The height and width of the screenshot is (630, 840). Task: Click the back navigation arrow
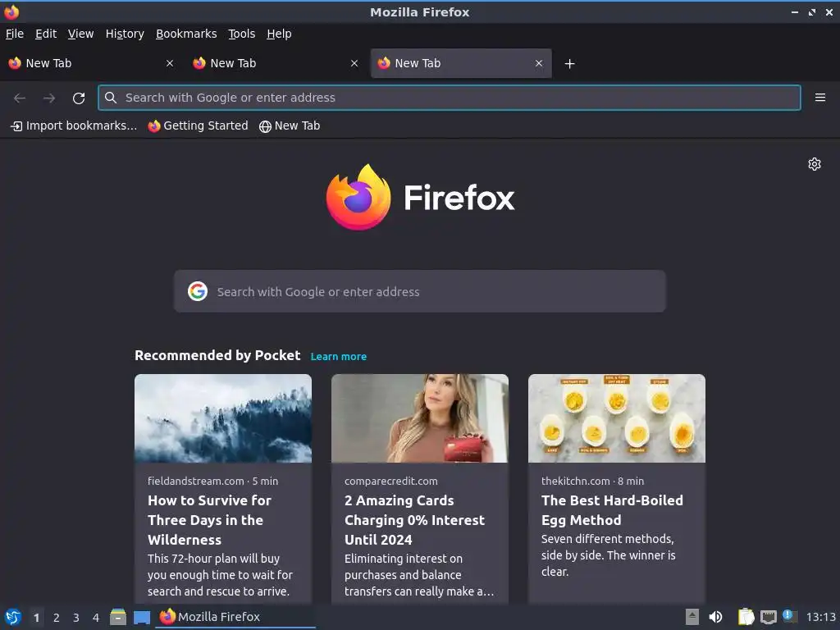pos(20,98)
